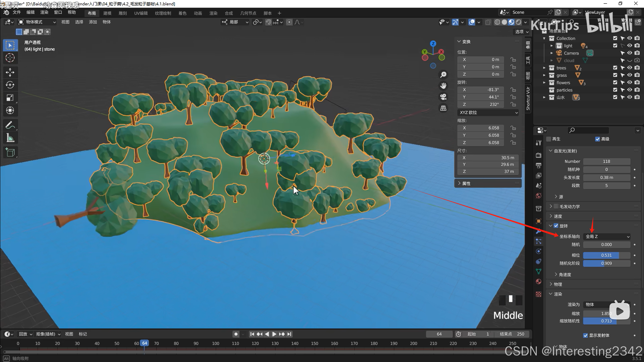Toggle the 旋转 rotation checkbox
644x362 pixels.
pos(556,226)
